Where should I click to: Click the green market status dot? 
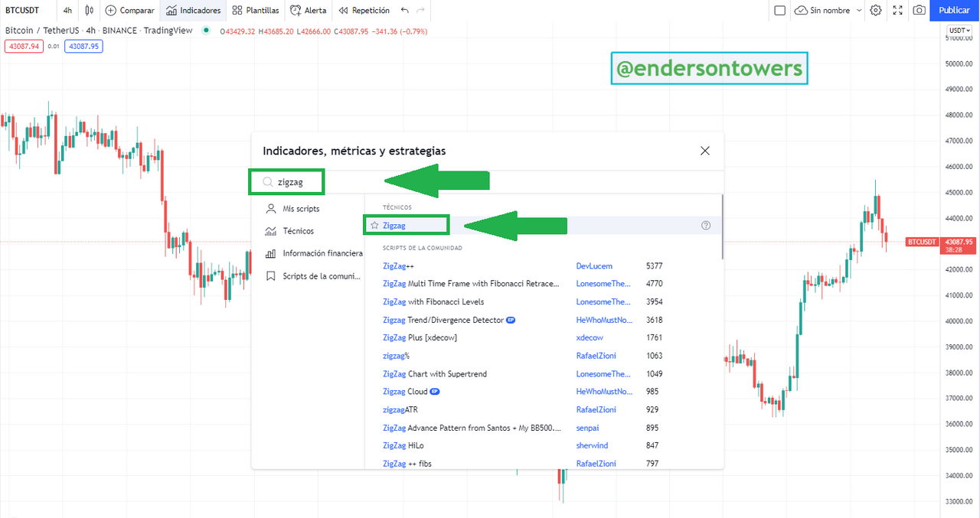click(206, 31)
